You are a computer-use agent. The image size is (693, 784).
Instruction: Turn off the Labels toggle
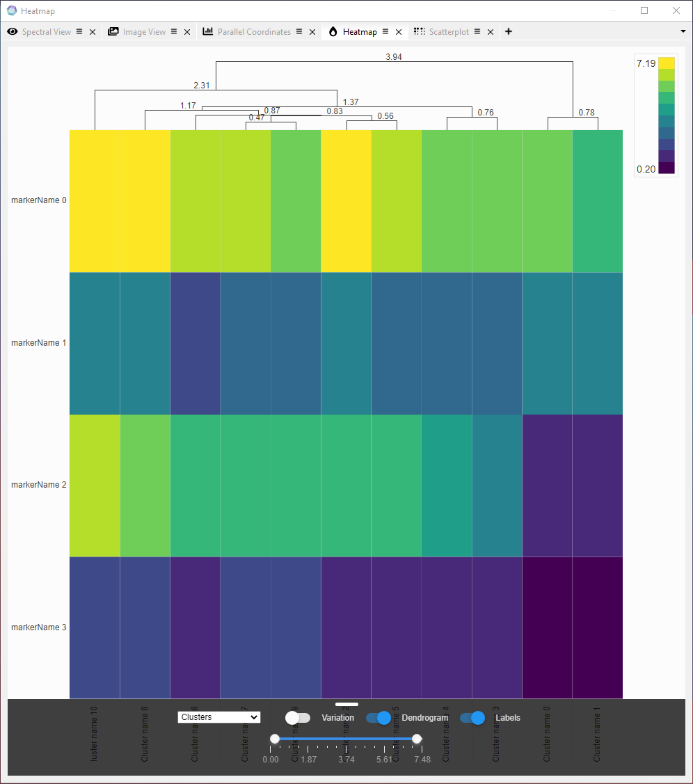point(472,718)
